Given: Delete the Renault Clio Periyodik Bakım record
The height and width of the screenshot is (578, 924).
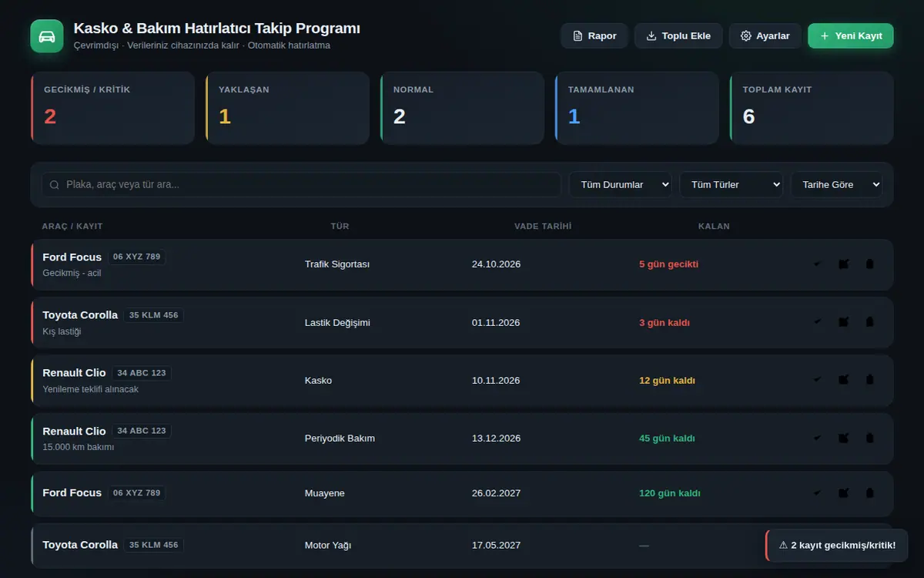Looking at the screenshot, I should [870, 439].
